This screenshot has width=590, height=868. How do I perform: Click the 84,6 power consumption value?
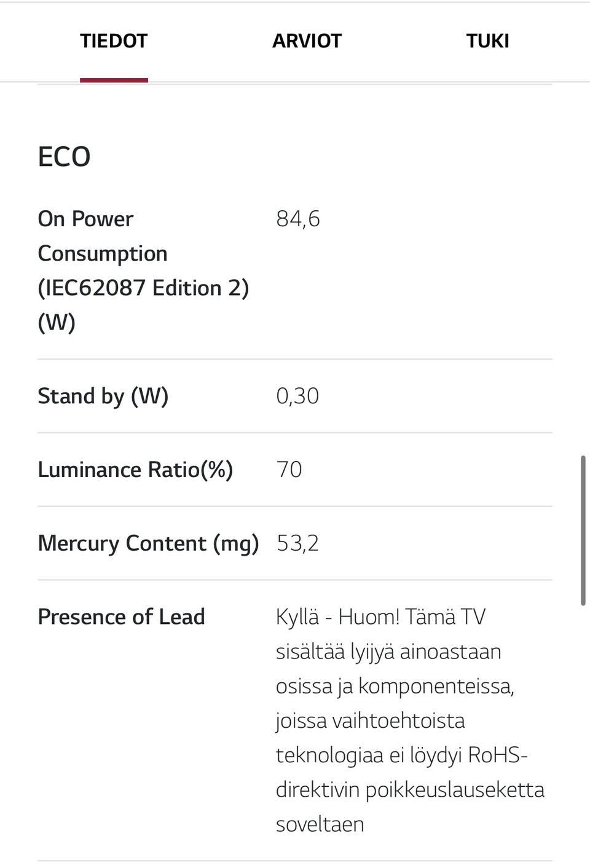pos(298,219)
